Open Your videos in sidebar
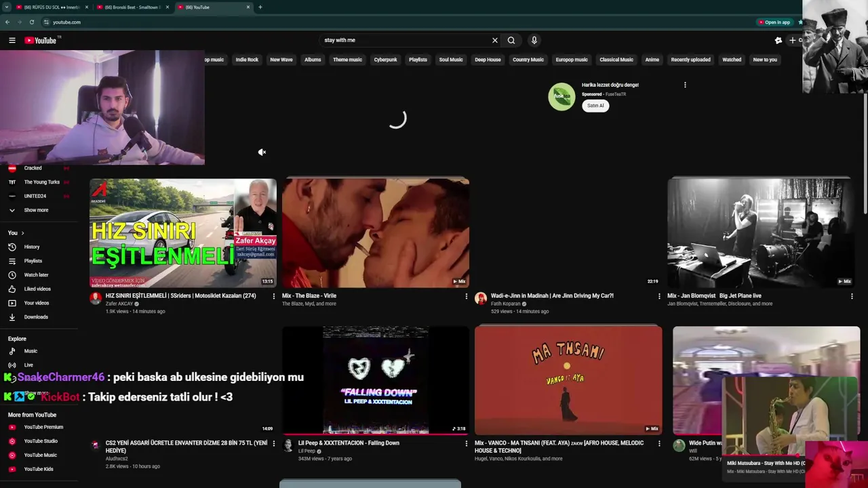868x488 pixels. tap(38, 303)
